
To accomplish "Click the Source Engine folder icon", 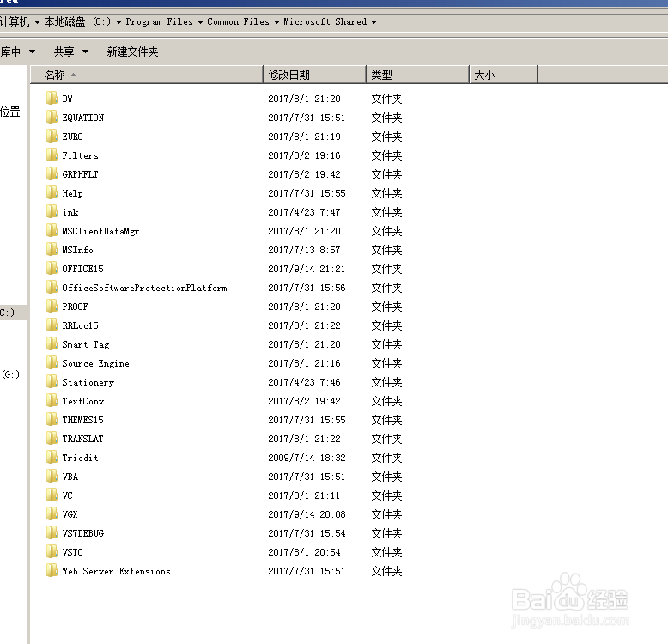I will point(52,363).
